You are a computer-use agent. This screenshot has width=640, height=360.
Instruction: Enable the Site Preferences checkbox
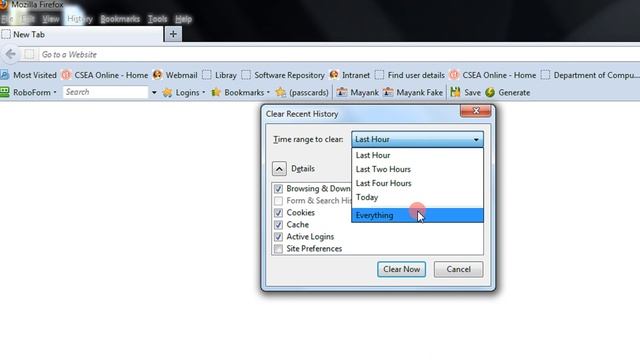pos(278,249)
